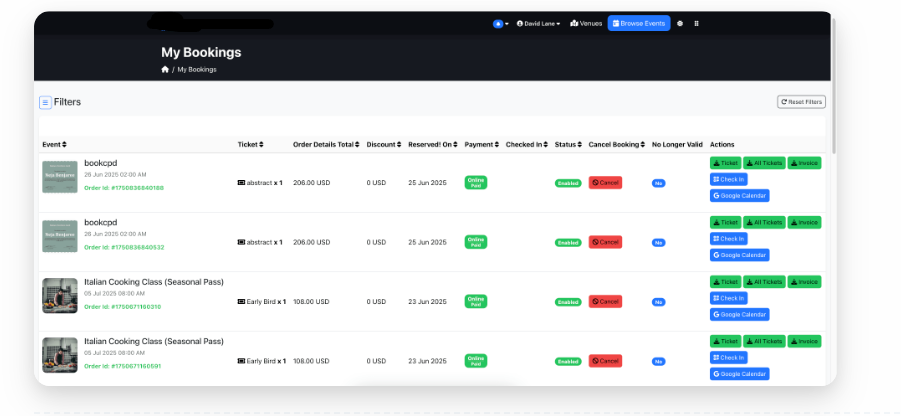Cancel the first bookcpd booking
901x416 pixels.
pos(605,183)
